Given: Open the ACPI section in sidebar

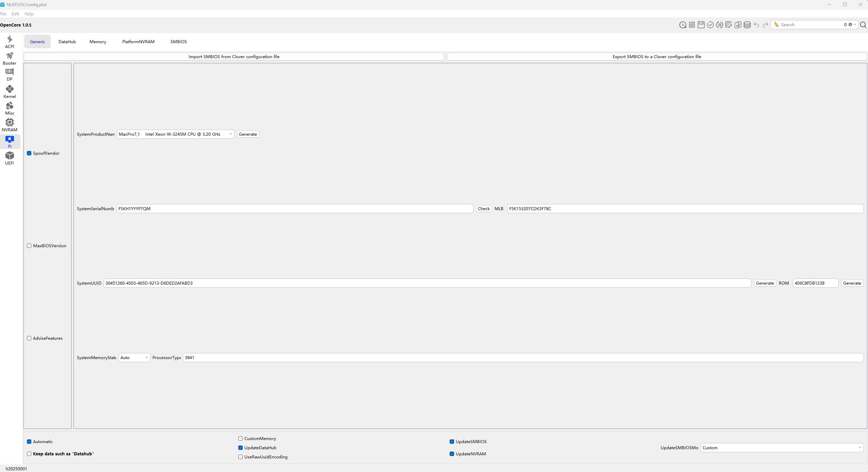Looking at the screenshot, I should [10, 42].
